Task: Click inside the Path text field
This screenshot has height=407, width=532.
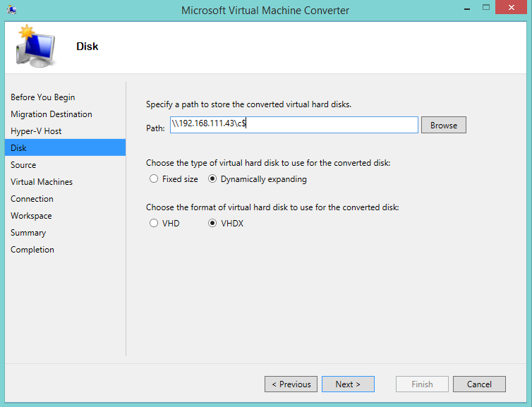Action: (x=294, y=125)
